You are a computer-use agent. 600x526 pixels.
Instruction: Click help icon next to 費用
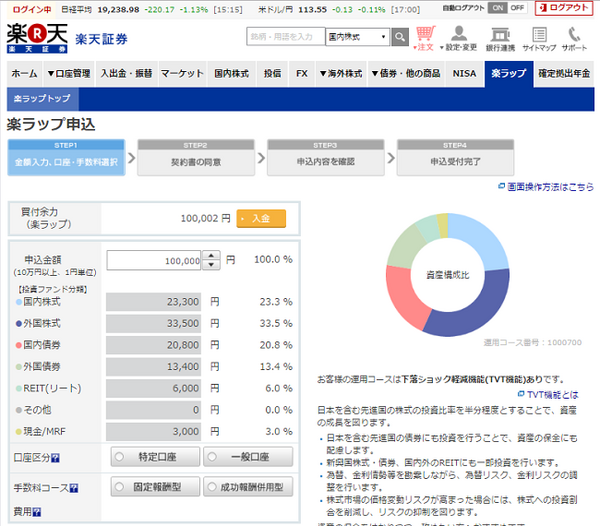[37, 512]
